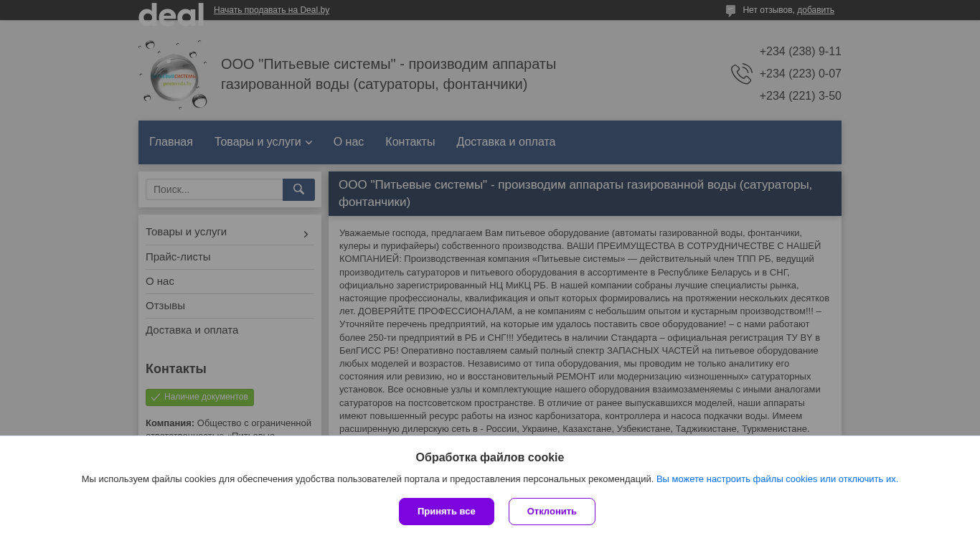This screenshot has width=980, height=551.
Task: Go to Контакты navigation item
Action: click(x=410, y=142)
